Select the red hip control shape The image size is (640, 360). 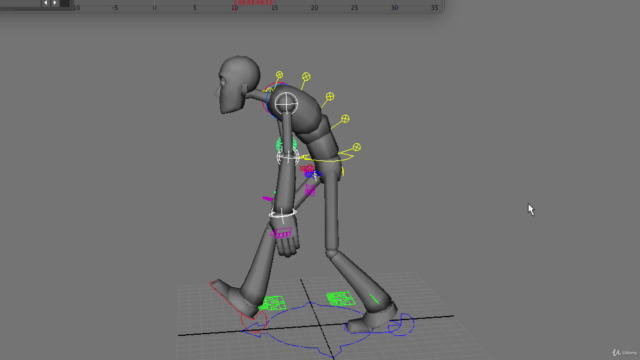307,168
